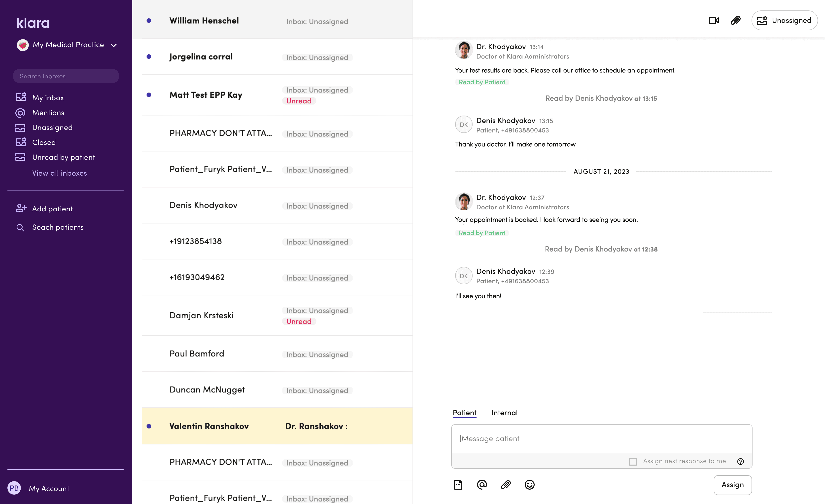The width and height of the screenshot is (825, 504).
Task: Insert a message template using the document icon
Action: point(458,484)
